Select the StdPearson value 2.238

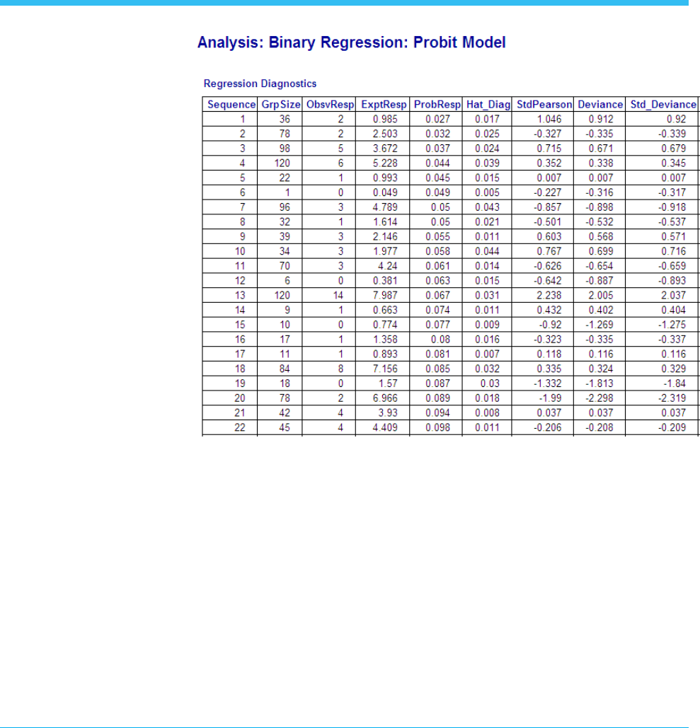click(549, 296)
